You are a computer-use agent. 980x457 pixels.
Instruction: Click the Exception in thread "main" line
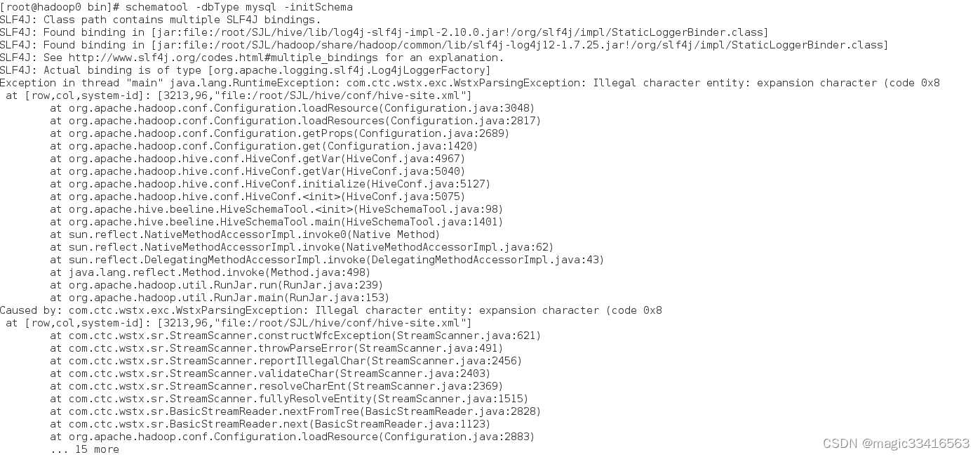[470, 83]
